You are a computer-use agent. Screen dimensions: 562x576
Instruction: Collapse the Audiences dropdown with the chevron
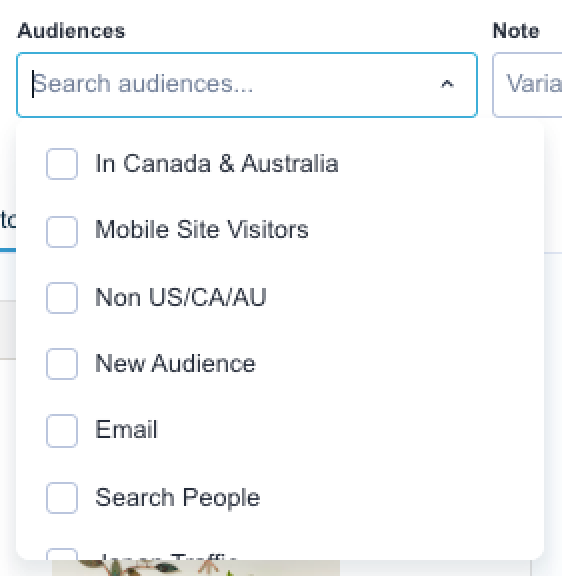pyautogui.click(x=447, y=84)
